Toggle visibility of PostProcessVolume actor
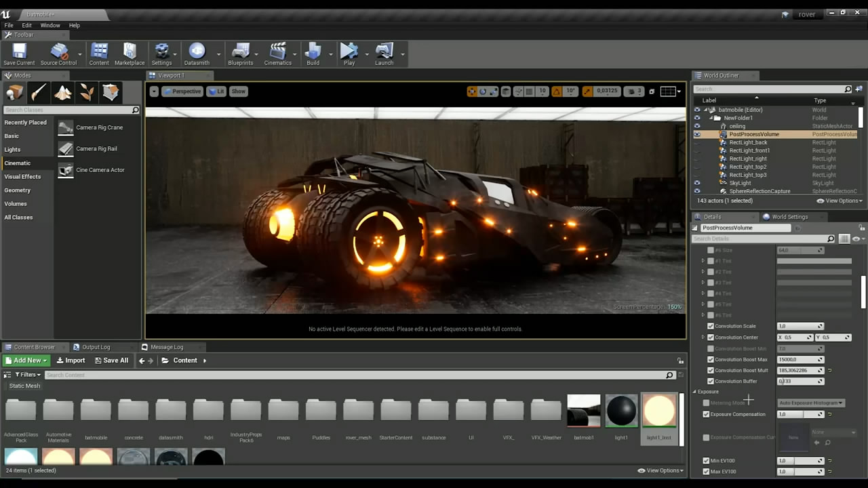Image resolution: width=868 pixels, height=488 pixels. (696, 134)
